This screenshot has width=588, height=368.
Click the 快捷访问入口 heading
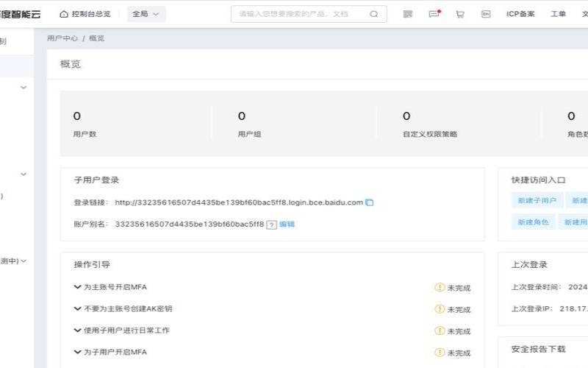coord(538,180)
